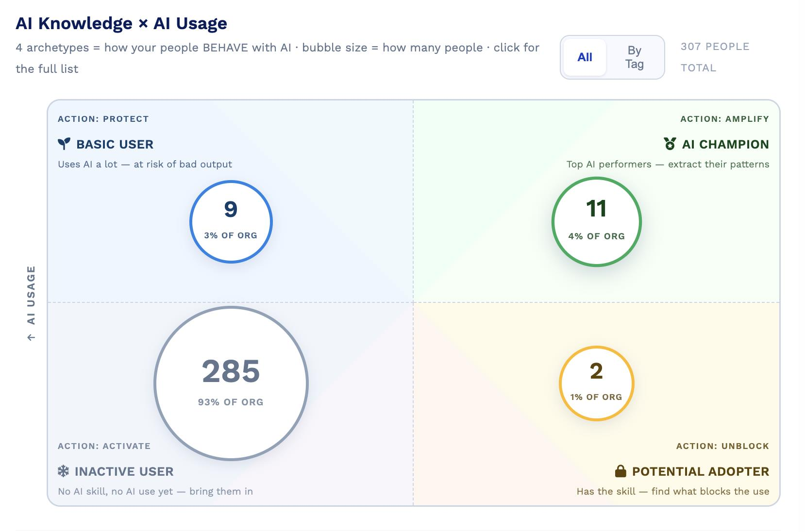Click the snowflake icon beside INACTIVE USER
The image size is (805, 532).
click(63, 471)
